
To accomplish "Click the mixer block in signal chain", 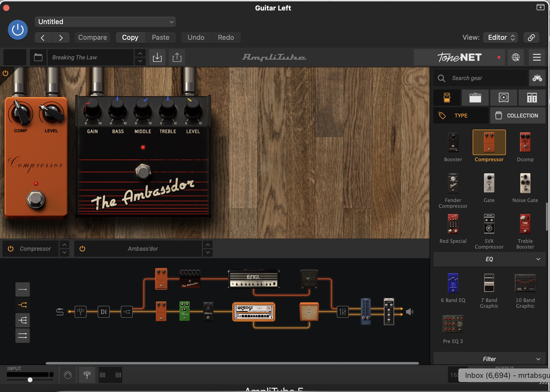I will 343,312.
